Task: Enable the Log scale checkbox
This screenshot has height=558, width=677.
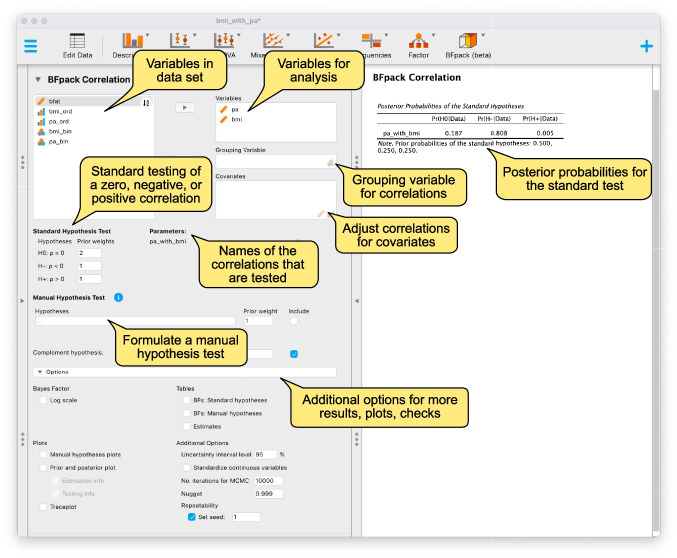Action: tap(43, 400)
